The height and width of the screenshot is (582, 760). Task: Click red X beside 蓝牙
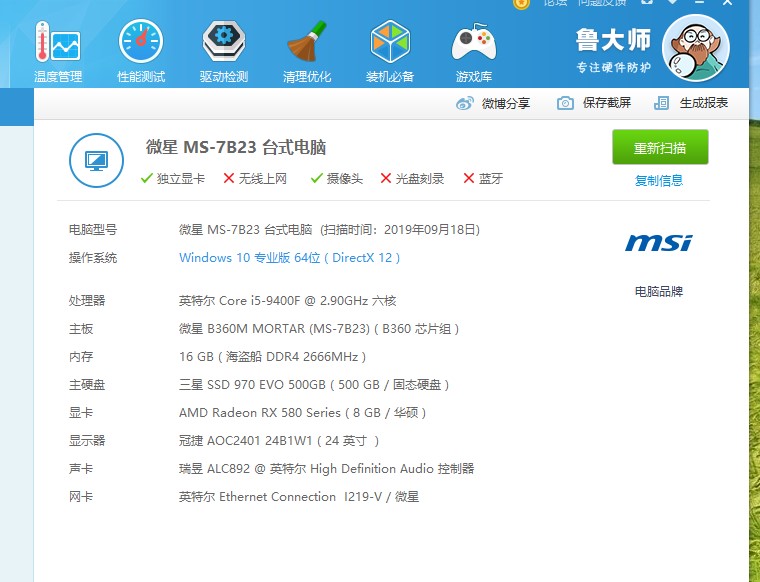coord(469,178)
